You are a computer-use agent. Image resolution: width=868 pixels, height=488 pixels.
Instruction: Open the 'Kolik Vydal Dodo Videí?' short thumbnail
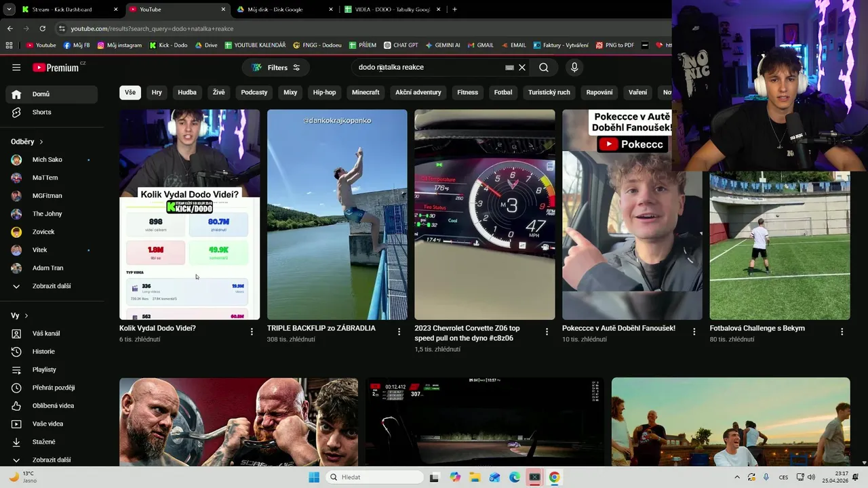coord(189,214)
